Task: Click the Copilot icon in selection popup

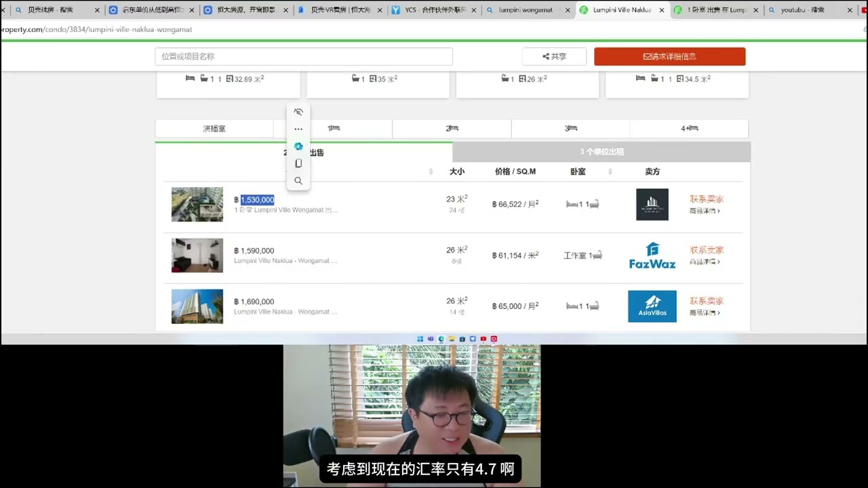Action: [x=298, y=146]
